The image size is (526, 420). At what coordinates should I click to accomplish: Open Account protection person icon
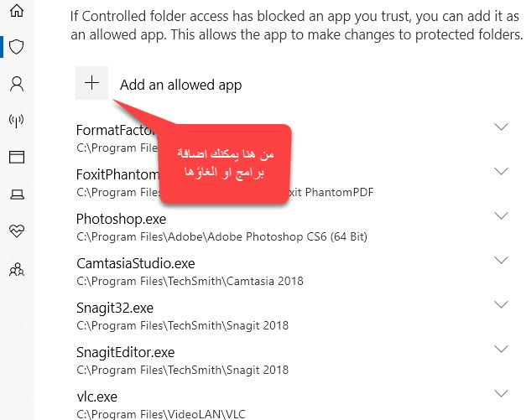[16, 84]
